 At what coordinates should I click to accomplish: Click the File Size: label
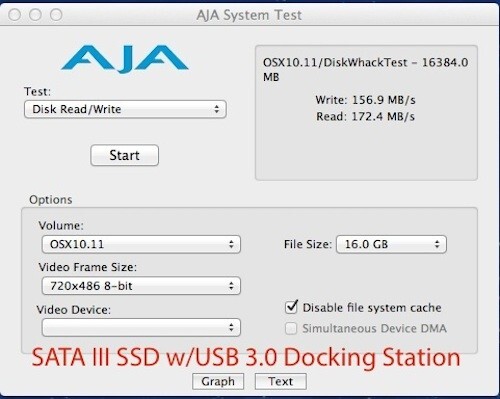[308, 244]
